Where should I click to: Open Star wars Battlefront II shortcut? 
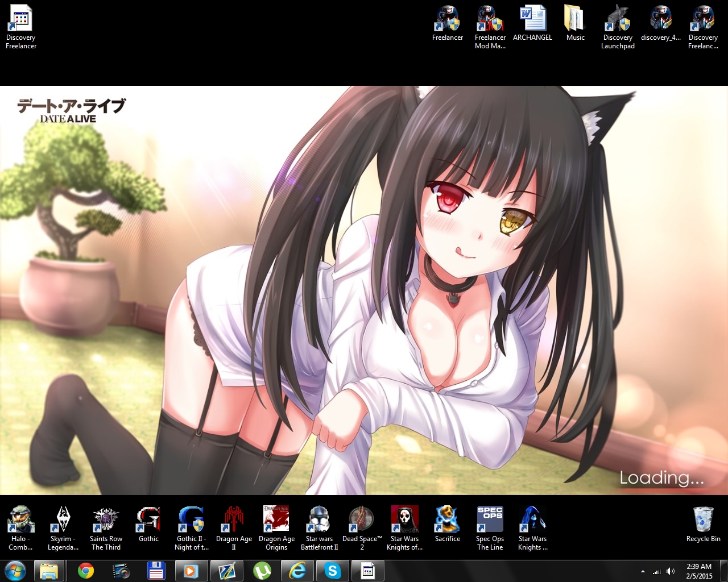click(x=319, y=528)
